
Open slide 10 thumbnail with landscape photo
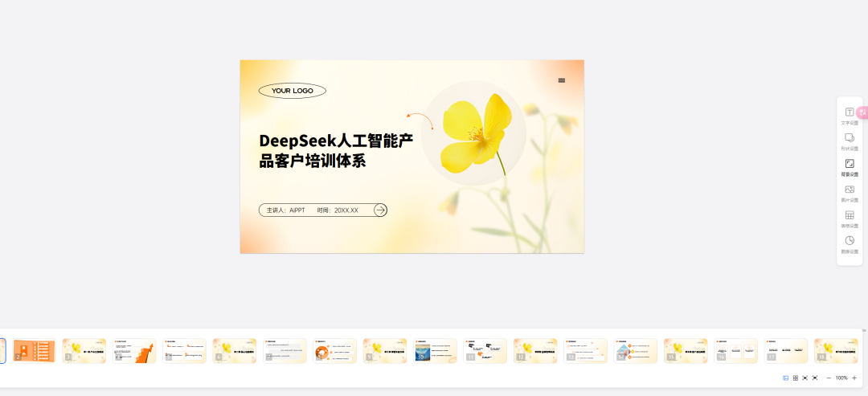(x=435, y=351)
